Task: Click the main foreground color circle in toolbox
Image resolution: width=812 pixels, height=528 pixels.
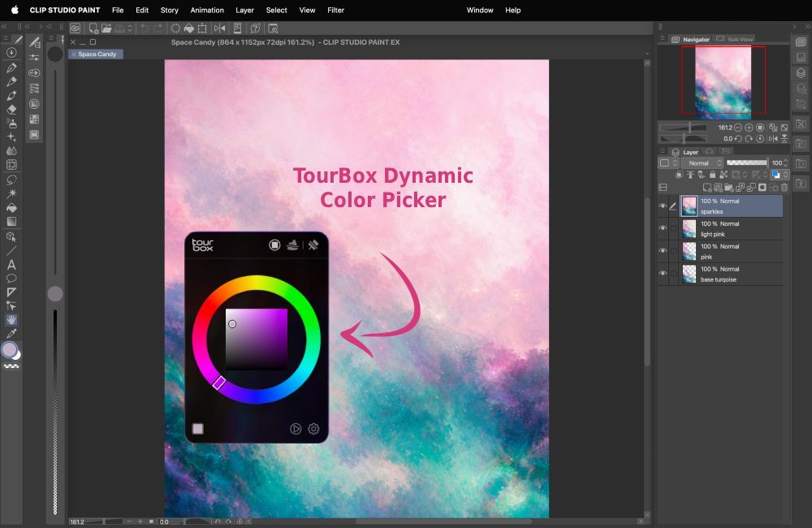Action: pos(9,350)
